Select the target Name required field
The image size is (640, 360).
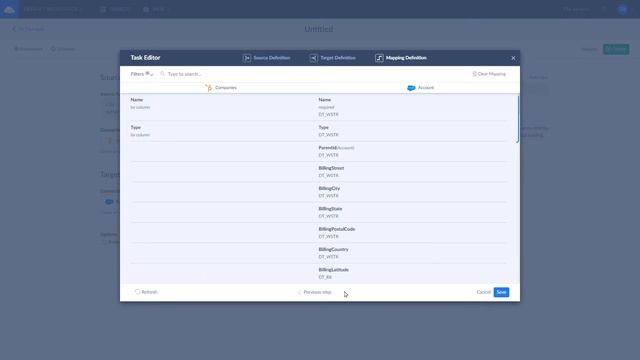[412, 107]
